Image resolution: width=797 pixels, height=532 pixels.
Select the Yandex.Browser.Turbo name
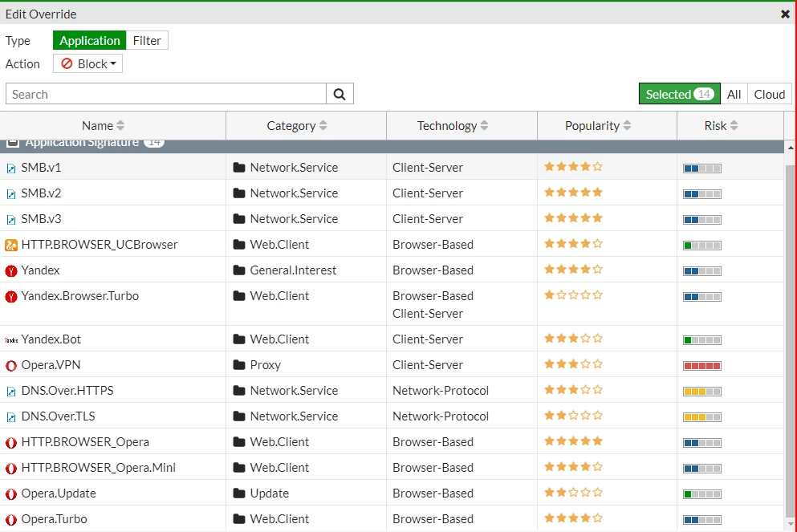[79, 296]
